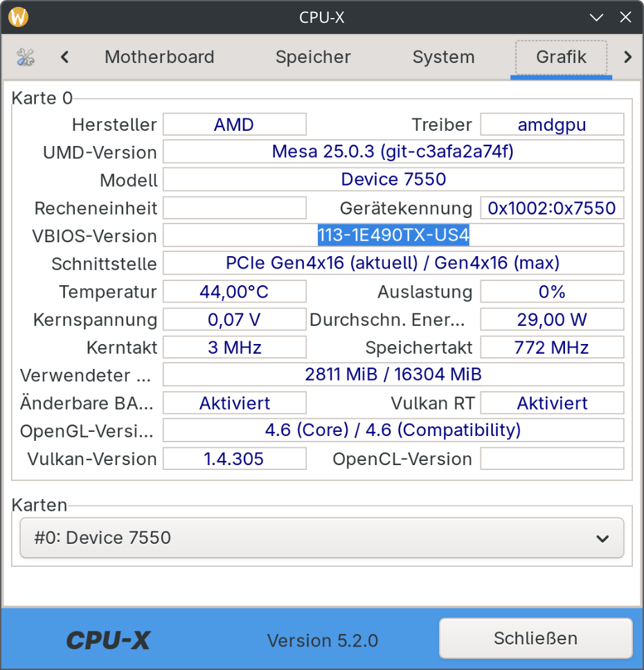This screenshot has width=644, height=670.
Task: Click the 'Temperatur' label
Action: click(x=108, y=292)
